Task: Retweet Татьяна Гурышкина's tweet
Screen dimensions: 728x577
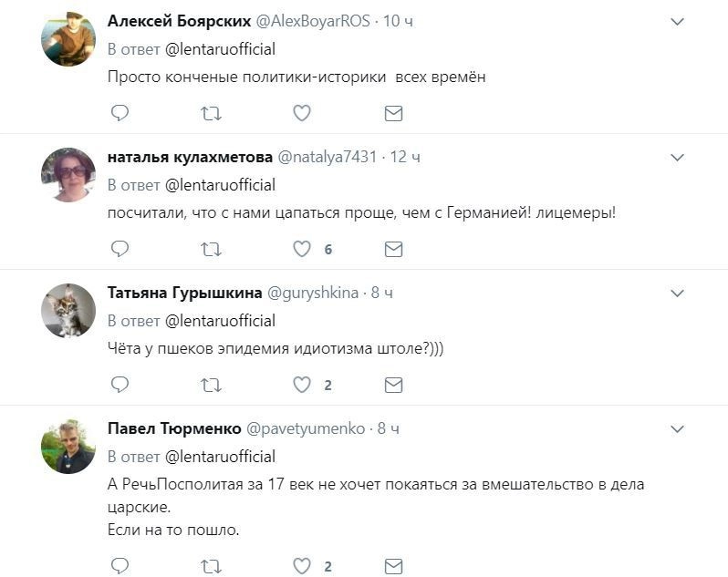Action: click(211, 385)
